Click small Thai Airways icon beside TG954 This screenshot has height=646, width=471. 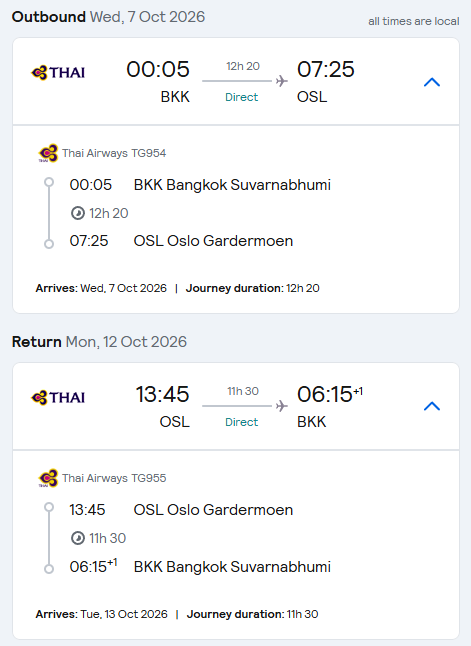49,153
